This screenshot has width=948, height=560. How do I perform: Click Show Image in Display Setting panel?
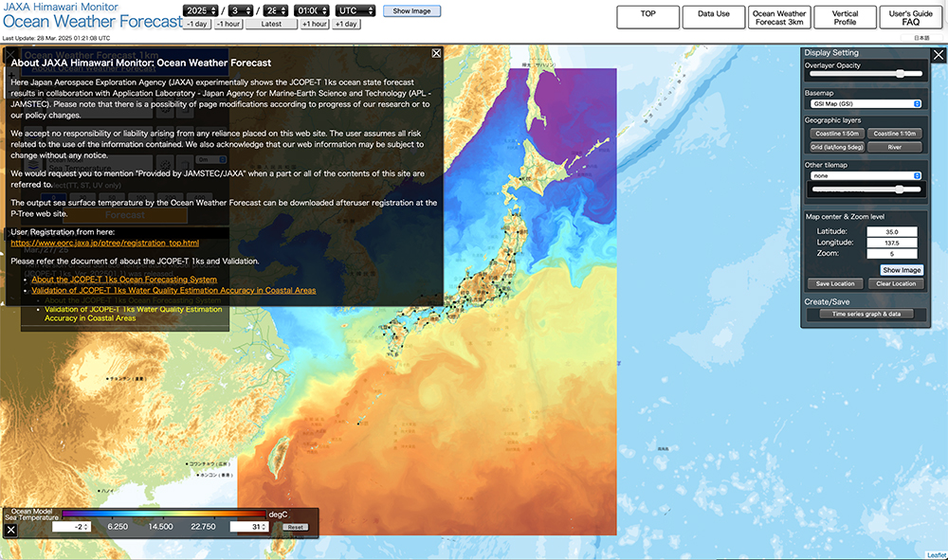pyautogui.click(x=902, y=270)
